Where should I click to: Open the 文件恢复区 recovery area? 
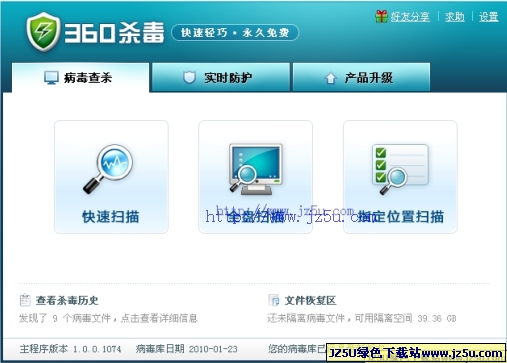(310, 300)
